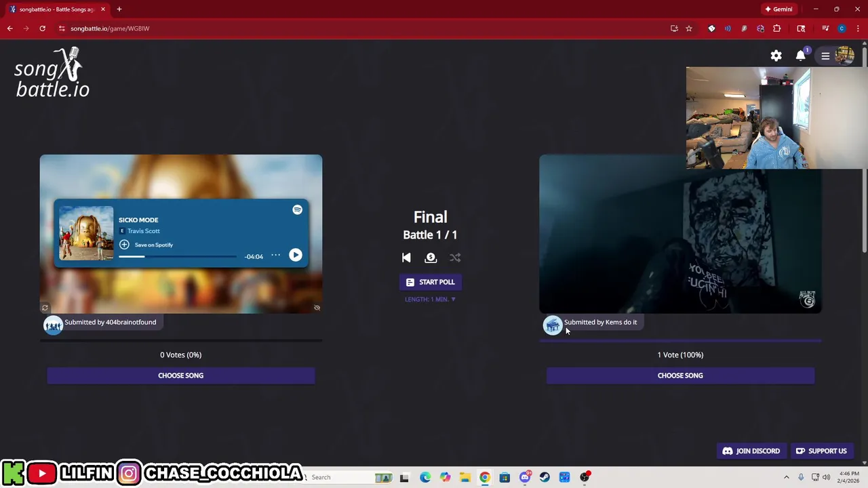The image size is (868, 488).
Task: Seek on the SICKO MODE progress bar
Action: (x=178, y=257)
